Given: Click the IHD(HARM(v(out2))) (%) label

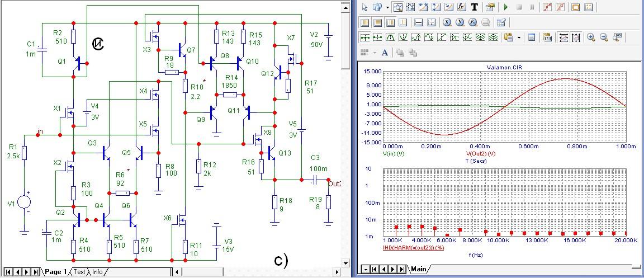Looking at the screenshot, I should pyautogui.click(x=413, y=248).
